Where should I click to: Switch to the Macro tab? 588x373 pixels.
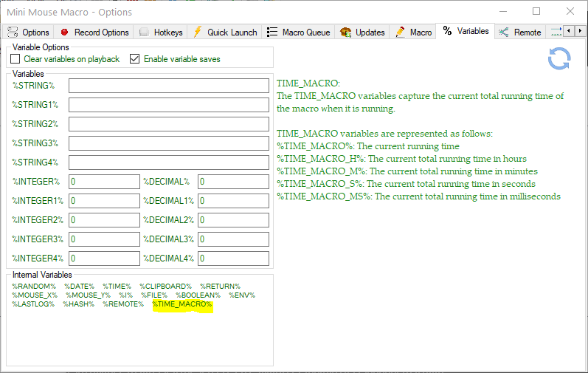(413, 32)
